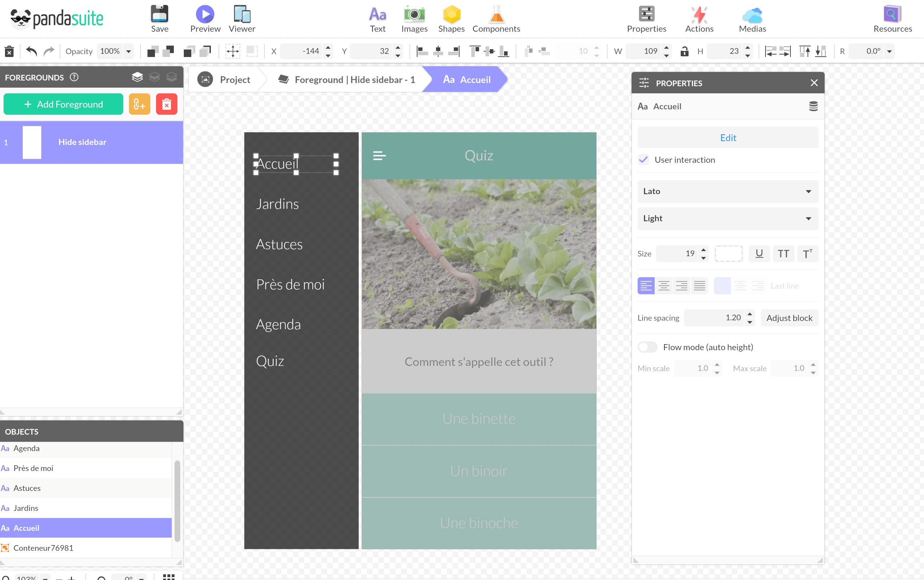Screen dimensions: 924x580
Task: Delete the selected foreground
Action: (x=166, y=104)
